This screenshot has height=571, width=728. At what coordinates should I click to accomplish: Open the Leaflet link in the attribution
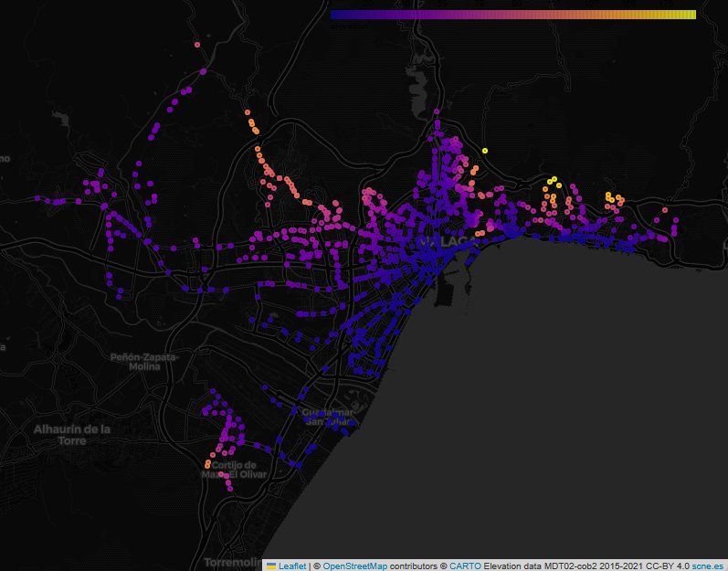coord(292,566)
